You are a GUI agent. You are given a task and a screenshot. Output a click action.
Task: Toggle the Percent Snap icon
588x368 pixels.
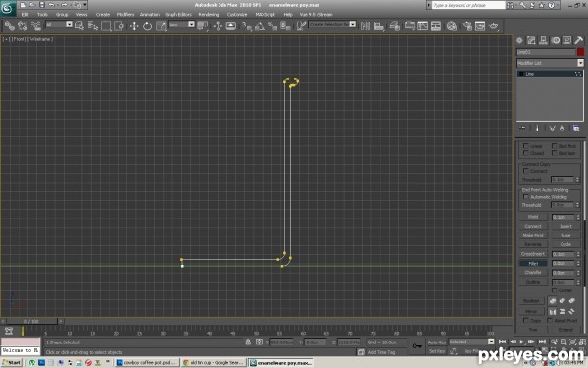click(x=272, y=26)
